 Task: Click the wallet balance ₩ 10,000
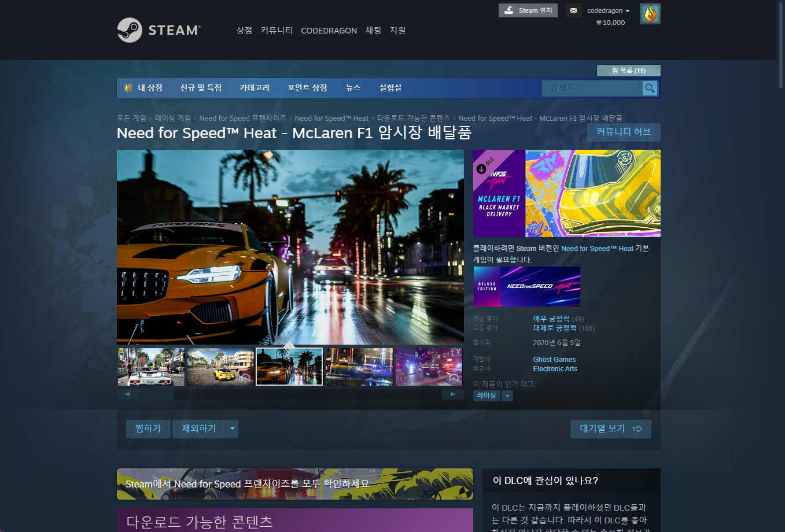click(x=610, y=23)
